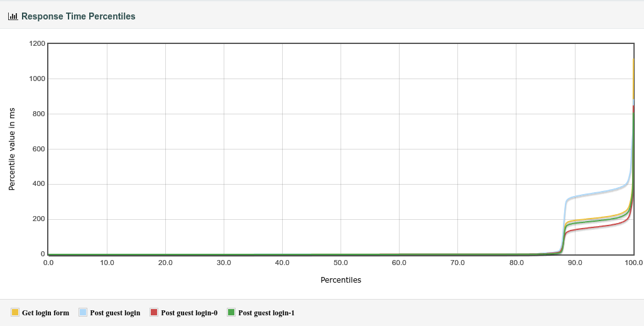Click the Response Time Percentiles heading
The width and height of the screenshot is (644, 326).
pyautogui.click(x=78, y=16)
